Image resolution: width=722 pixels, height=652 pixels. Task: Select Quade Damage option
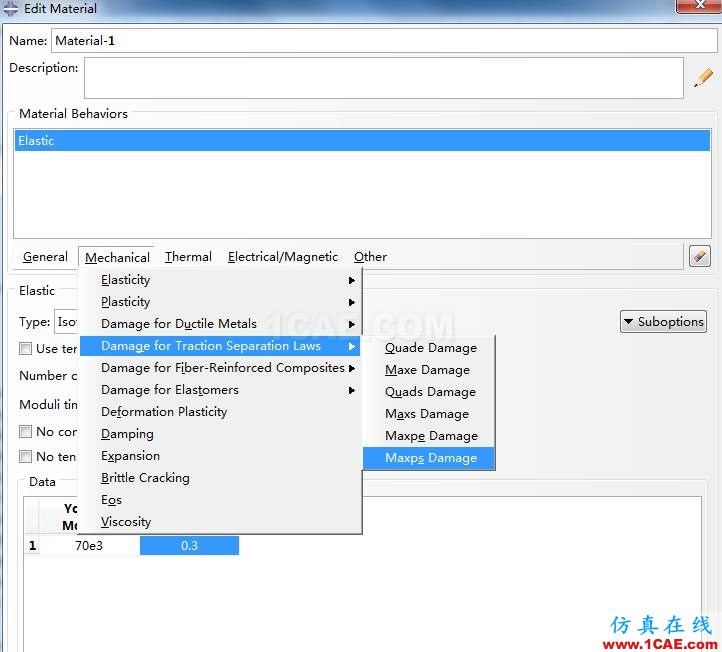[429, 348]
